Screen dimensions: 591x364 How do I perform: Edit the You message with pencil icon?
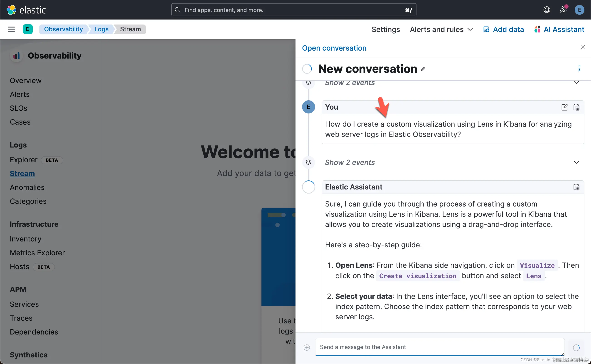[564, 107]
